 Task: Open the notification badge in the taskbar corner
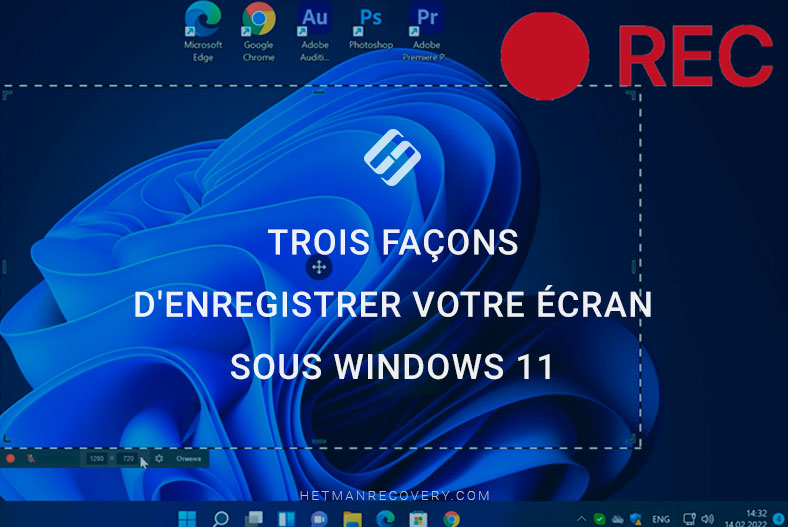click(x=778, y=518)
